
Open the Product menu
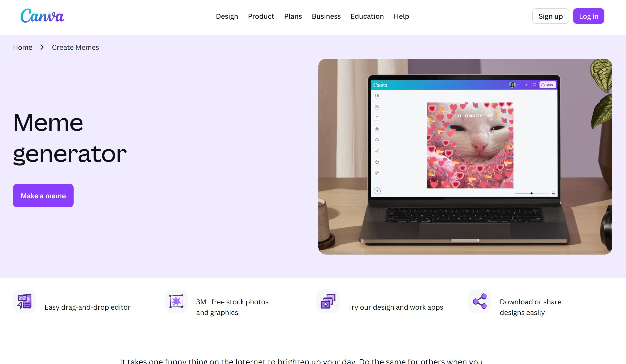point(261,16)
